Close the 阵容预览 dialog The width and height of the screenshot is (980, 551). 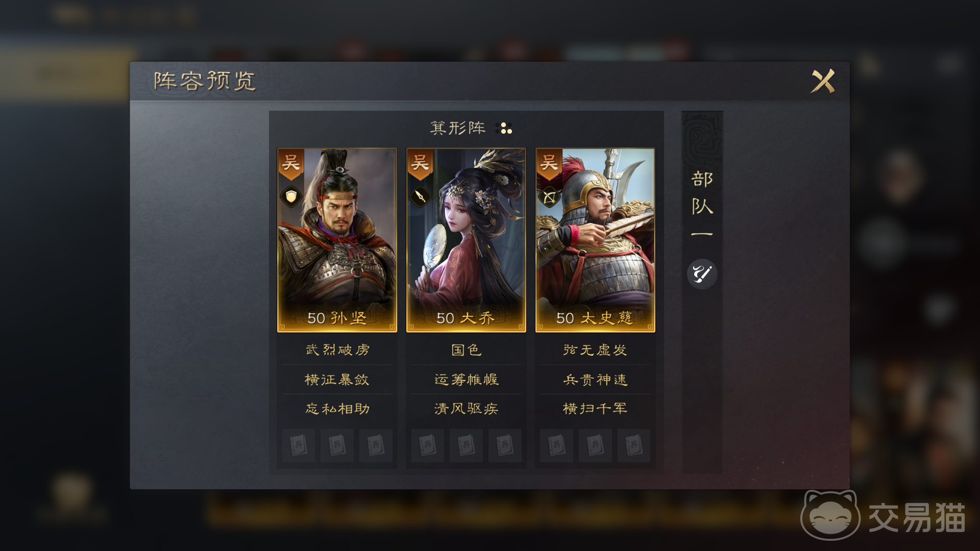823,81
